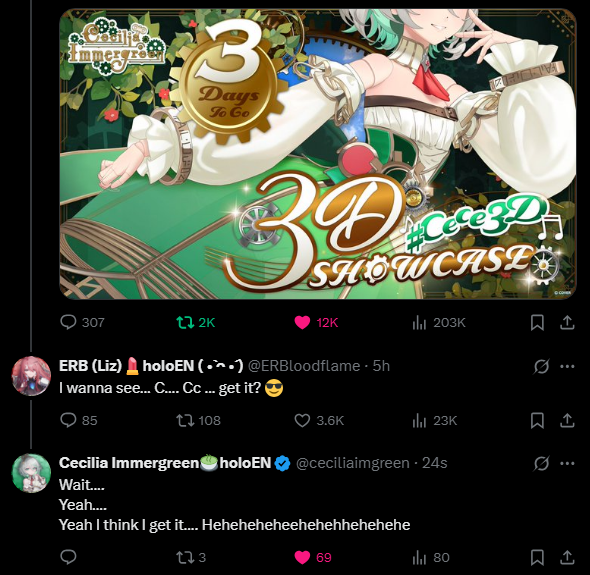Share the 3D Showcase post
The image size is (590, 575).
pos(567,322)
